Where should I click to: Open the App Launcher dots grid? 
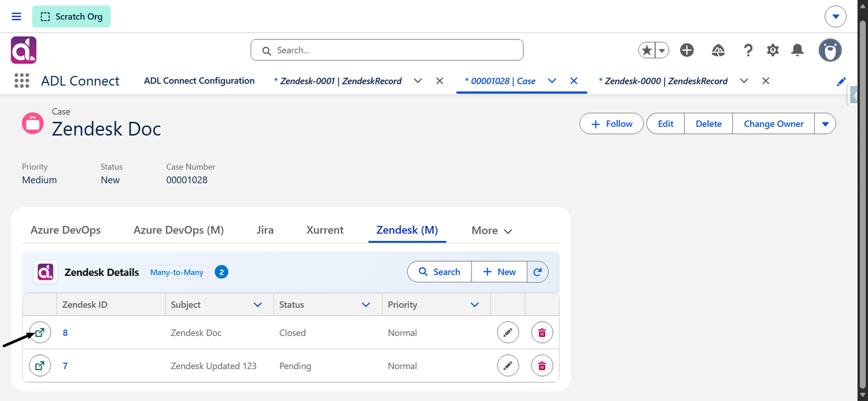click(22, 81)
